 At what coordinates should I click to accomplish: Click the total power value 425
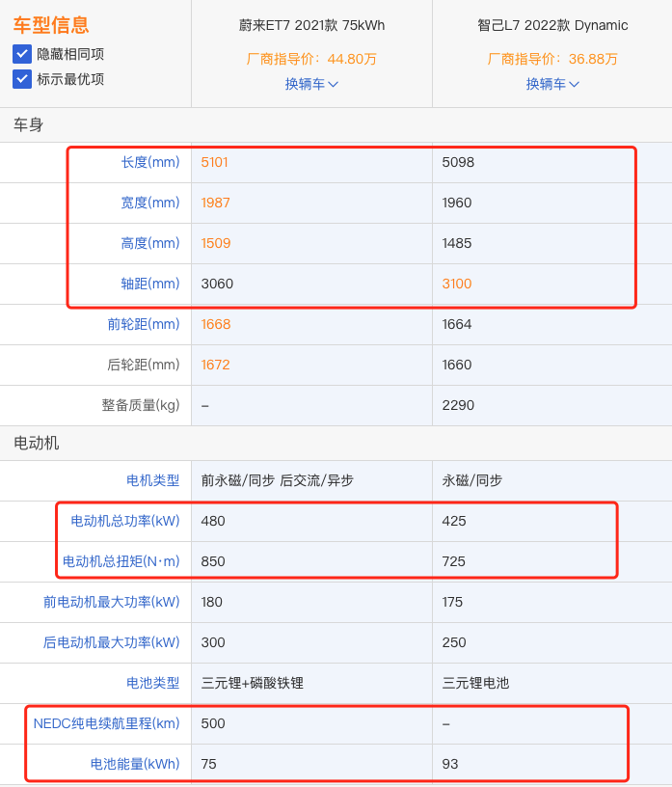pyautogui.click(x=454, y=521)
